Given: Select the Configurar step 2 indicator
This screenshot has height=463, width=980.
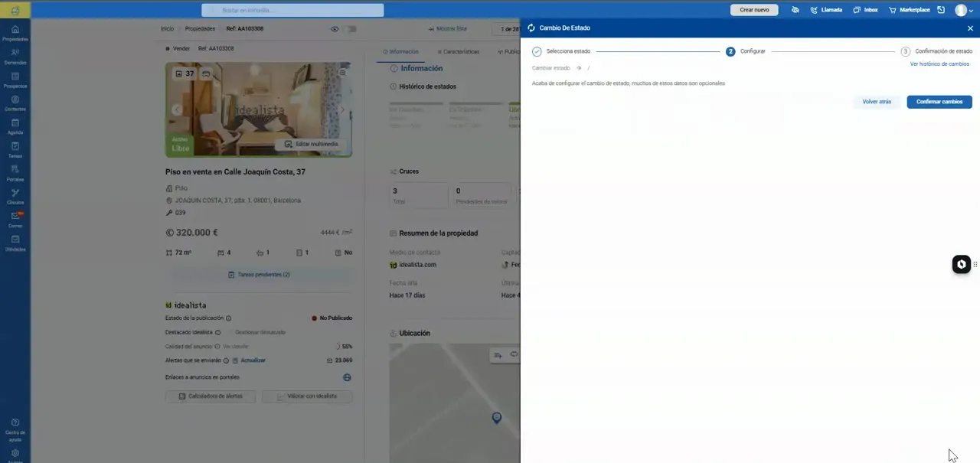Looking at the screenshot, I should pyautogui.click(x=730, y=51).
